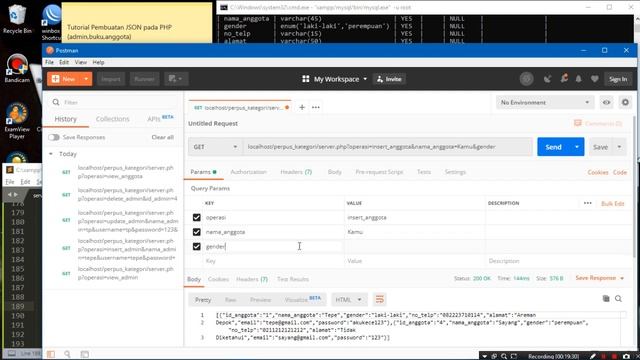Image resolution: width=640 pixels, height=360 pixels.
Task: Click the Sign In button
Action: tap(618, 79)
